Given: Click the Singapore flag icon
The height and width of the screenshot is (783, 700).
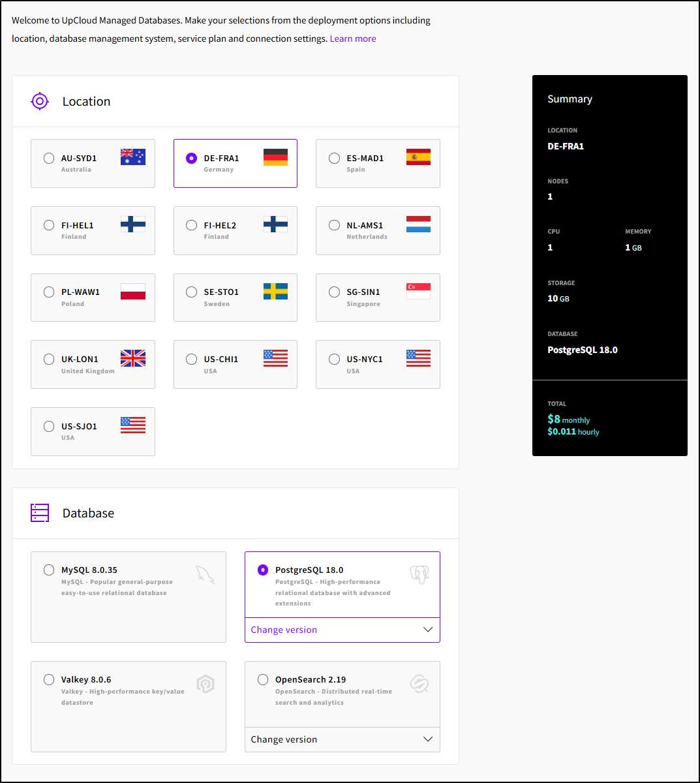Looking at the screenshot, I should point(418,291).
